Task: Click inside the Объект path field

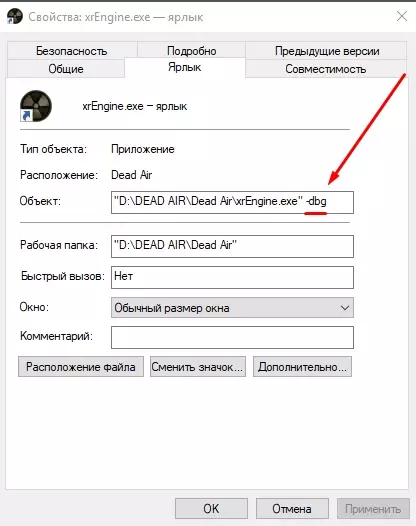Action: pyautogui.click(x=232, y=202)
